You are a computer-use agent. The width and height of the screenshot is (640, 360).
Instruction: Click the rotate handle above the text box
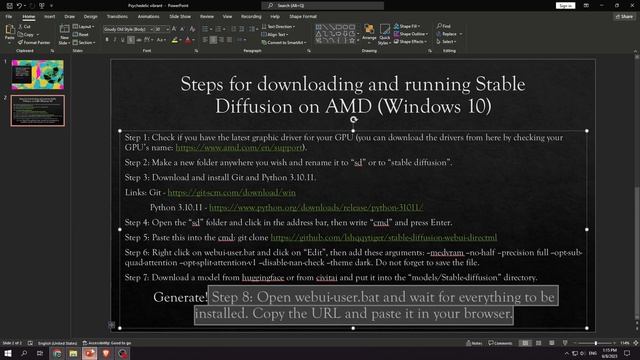tap(353, 120)
